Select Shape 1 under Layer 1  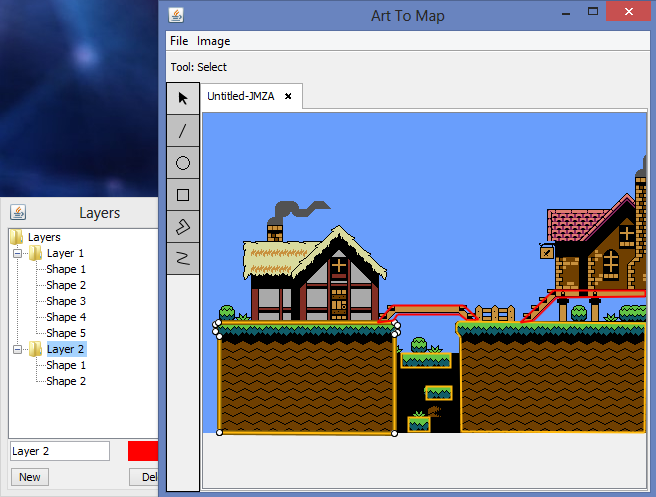click(x=66, y=269)
